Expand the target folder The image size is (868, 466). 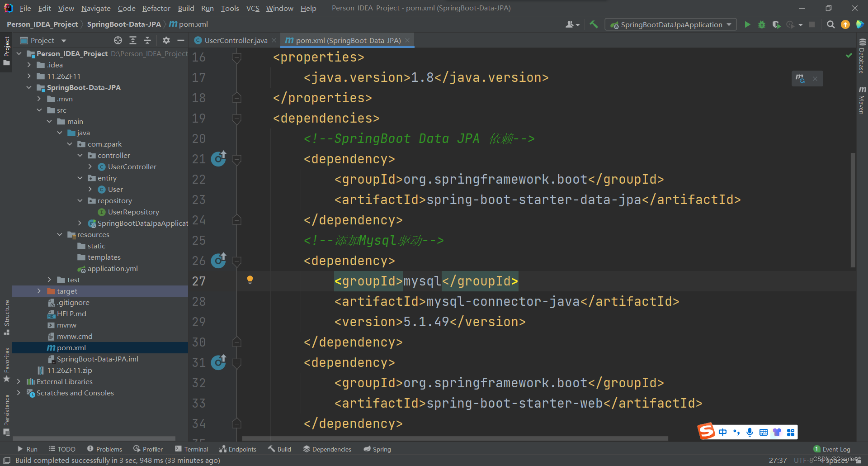click(x=39, y=291)
